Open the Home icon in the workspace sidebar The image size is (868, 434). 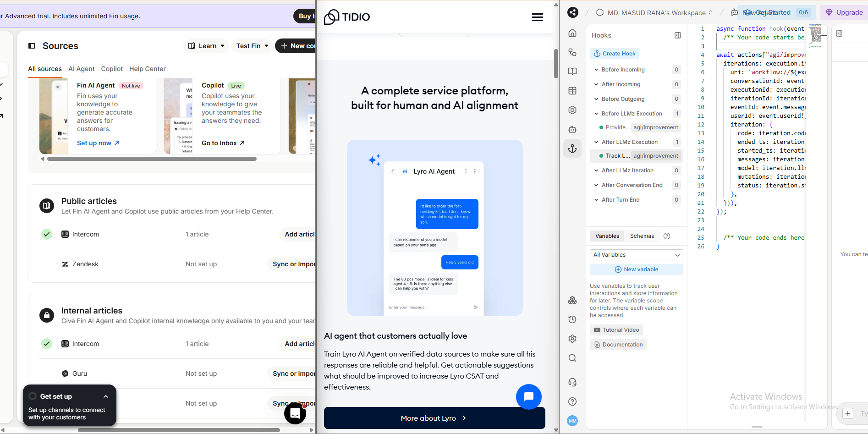[572, 33]
